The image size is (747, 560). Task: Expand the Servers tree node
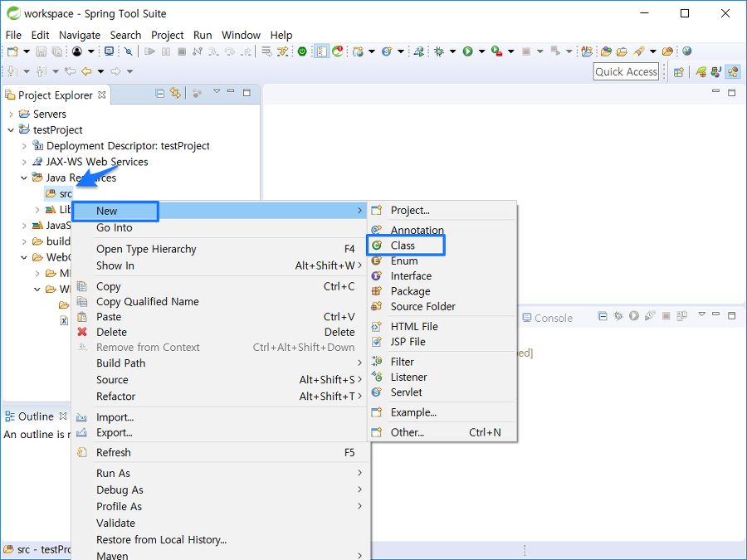pyautogui.click(x=11, y=114)
